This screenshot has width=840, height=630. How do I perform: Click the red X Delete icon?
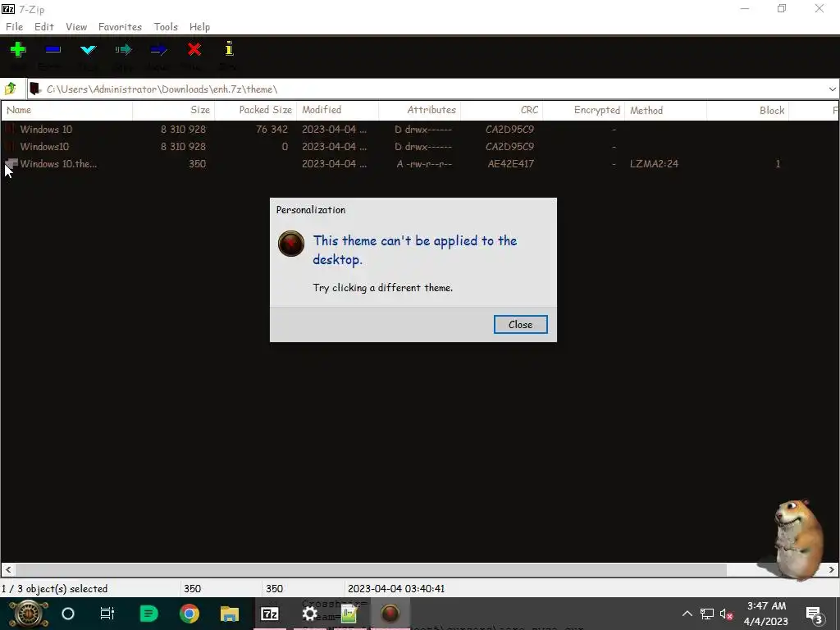(194, 50)
